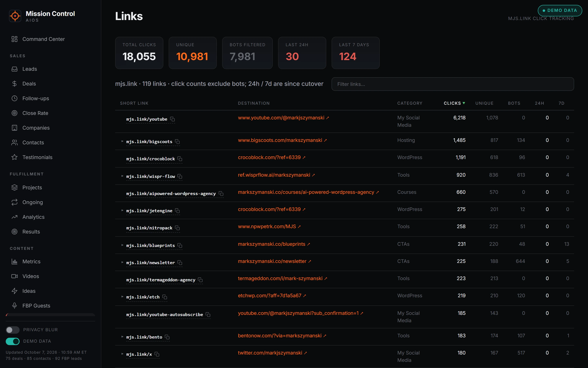Copy the mjs.link/wispr-flow short link

tap(180, 176)
